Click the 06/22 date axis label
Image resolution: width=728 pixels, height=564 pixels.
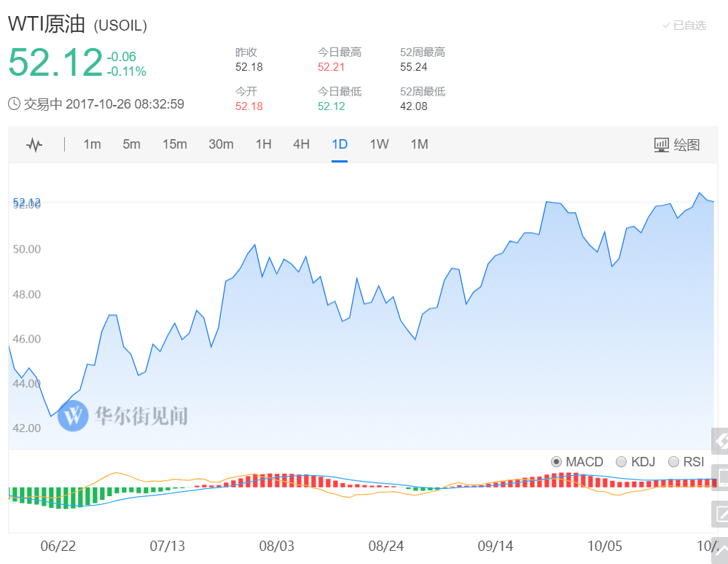click(58, 546)
